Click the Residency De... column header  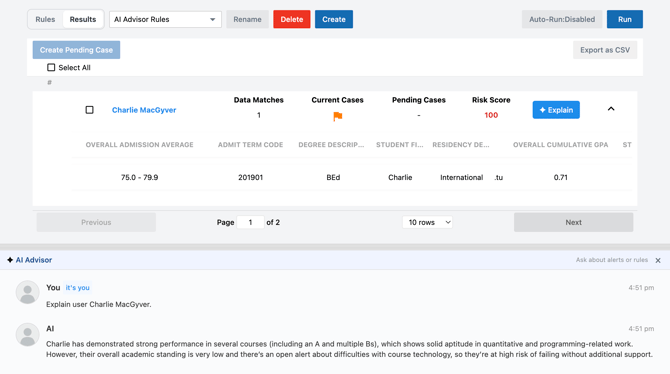(x=461, y=145)
